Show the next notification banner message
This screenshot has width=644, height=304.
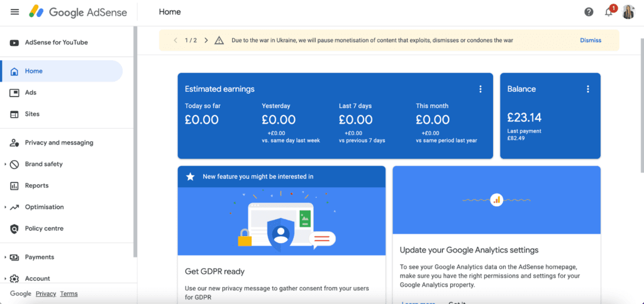tap(206, 40)
